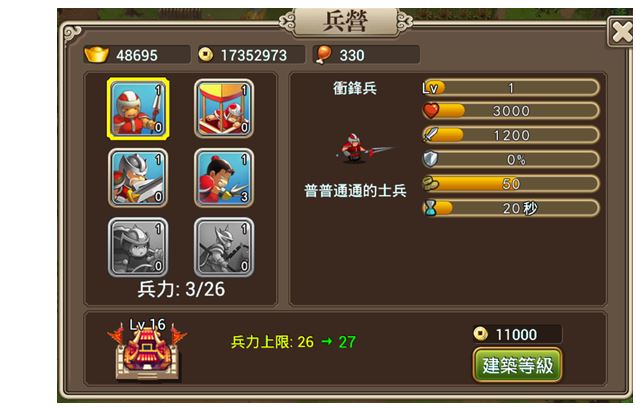Viewport: 636px width, 408px height.
Task: Click the gold ingot currency icon
Action: point(96,54)
